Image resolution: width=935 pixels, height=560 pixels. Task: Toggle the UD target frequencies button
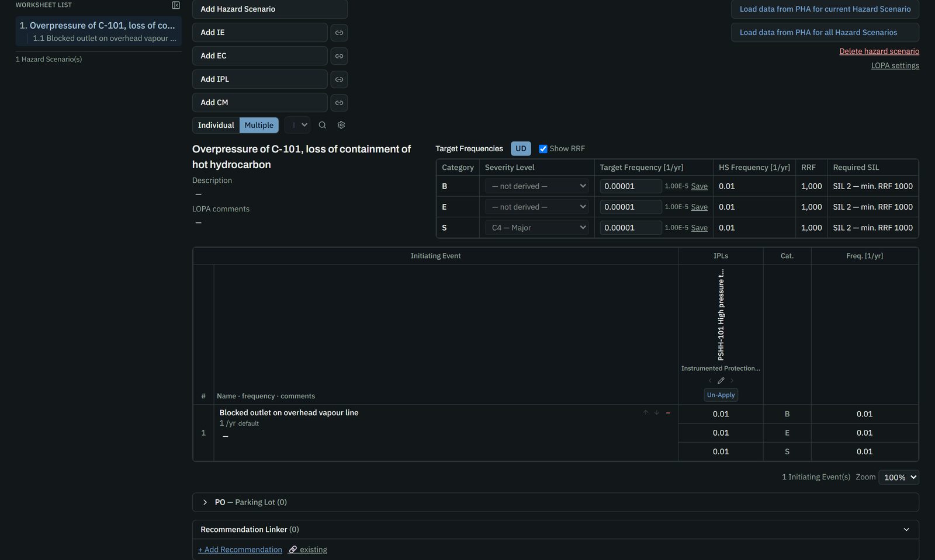point(521,149)
